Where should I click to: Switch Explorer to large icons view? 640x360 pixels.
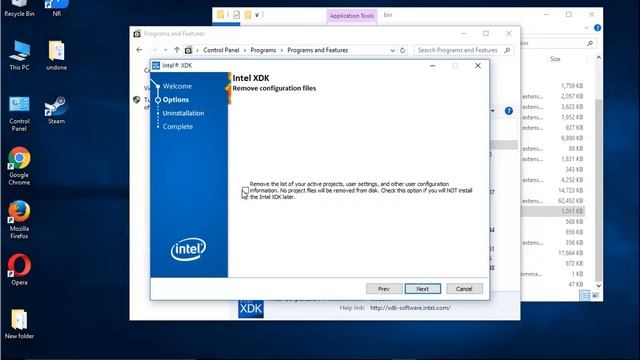pos(595,295)
